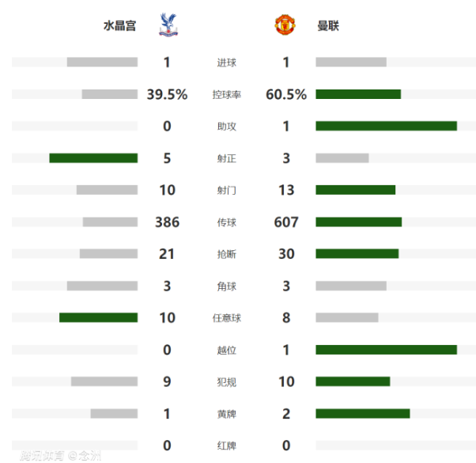Screen dimensions: 476x463
Task: Click the 射正 stat label
Action: (226, 158)
